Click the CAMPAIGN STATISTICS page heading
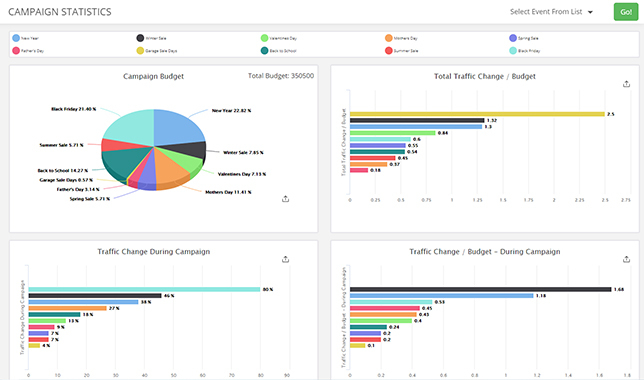The width and height of the screenshot is (644, 380). 60,12
